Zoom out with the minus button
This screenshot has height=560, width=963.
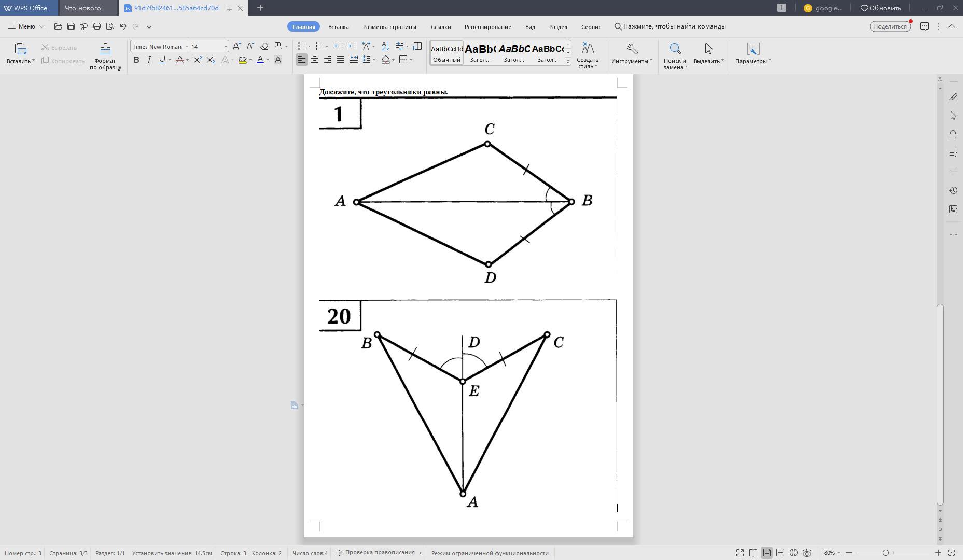[849, 553]
